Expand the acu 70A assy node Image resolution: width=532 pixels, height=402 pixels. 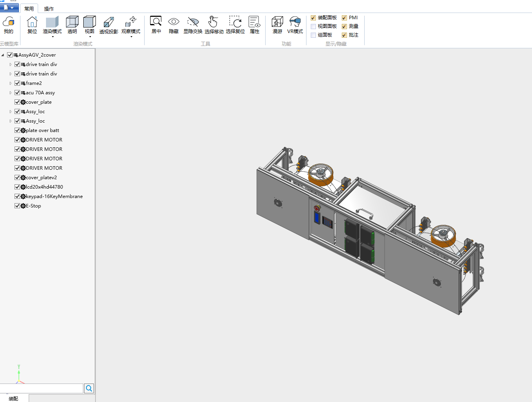click(11, 93)
